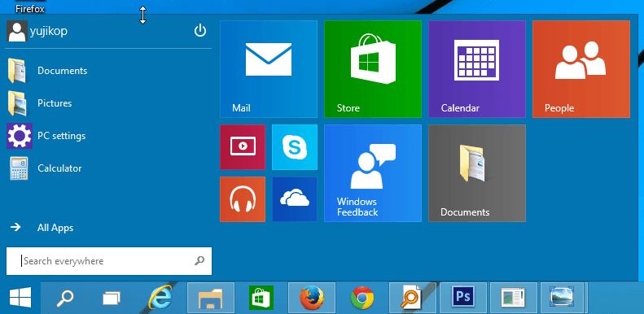This screenshot has height=314, width=644.
Task: Switch to Photoshop on the taskbar
Action: click(x=463, y=298)
